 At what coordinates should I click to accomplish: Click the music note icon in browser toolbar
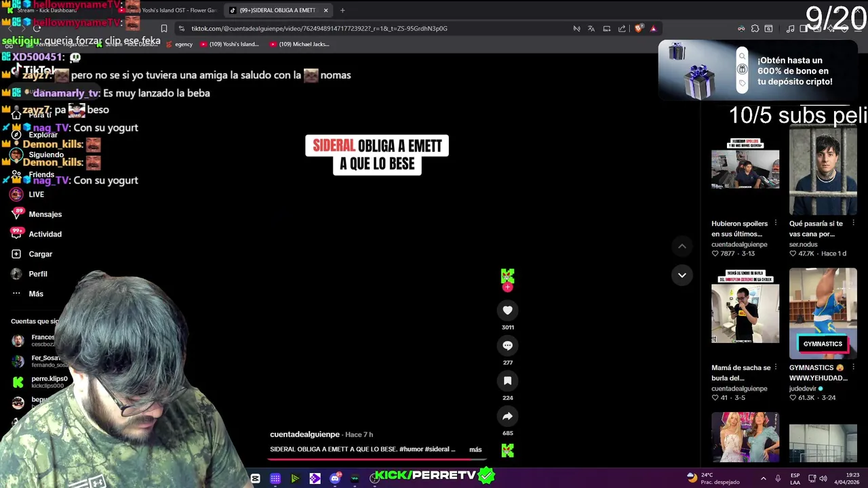pos(790,28)
